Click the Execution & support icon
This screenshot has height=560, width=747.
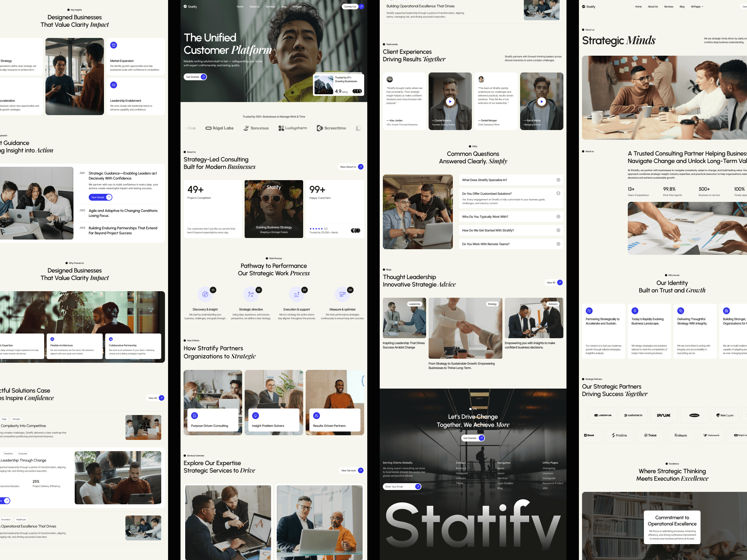297,294
